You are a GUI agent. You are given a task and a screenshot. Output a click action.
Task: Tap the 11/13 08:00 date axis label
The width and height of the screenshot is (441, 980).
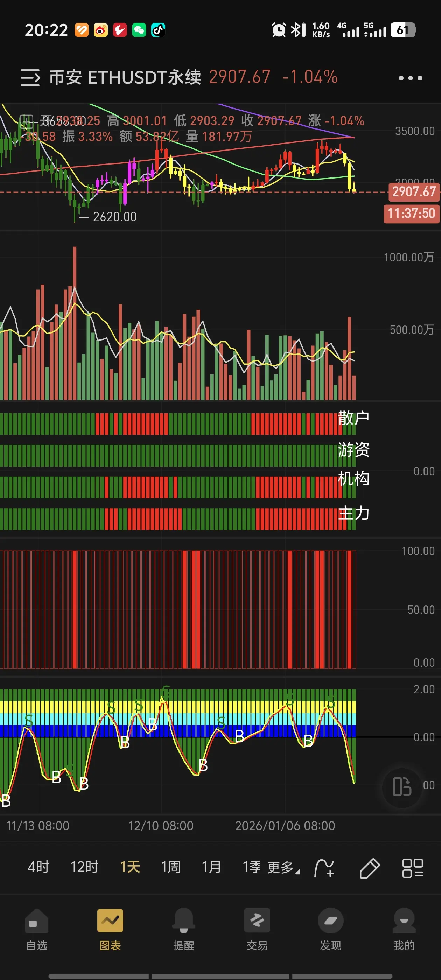coord(38,826)
